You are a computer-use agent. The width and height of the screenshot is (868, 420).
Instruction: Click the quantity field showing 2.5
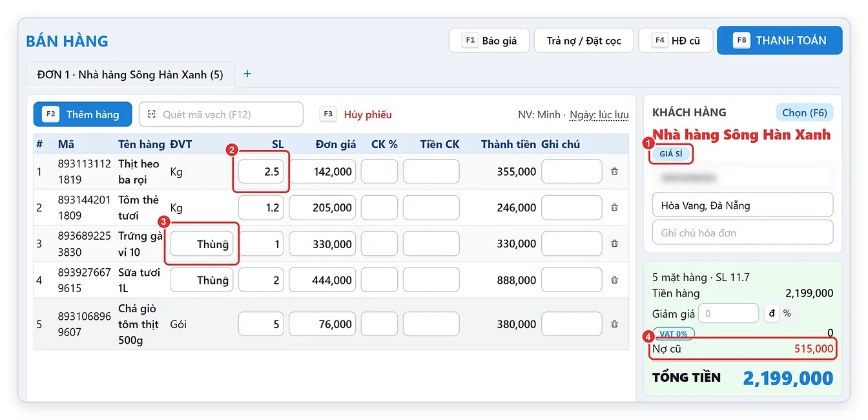[x=261, y=172]
